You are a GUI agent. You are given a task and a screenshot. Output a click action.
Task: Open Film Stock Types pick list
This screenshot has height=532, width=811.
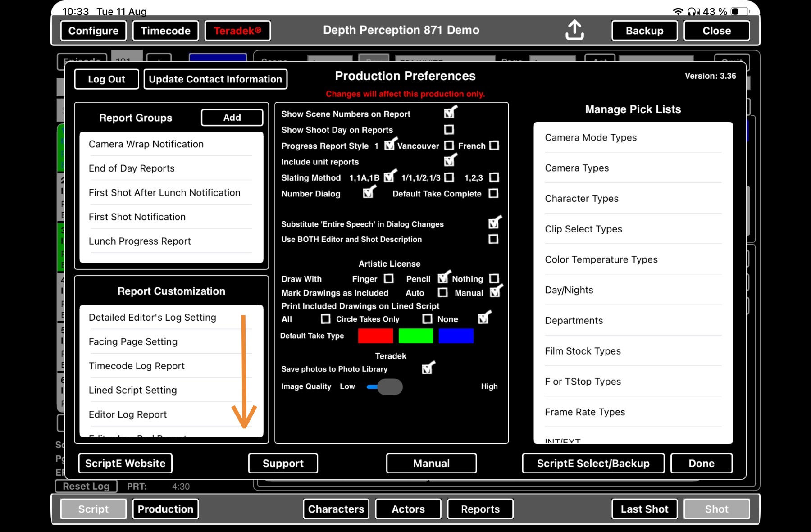coord(633,351)
